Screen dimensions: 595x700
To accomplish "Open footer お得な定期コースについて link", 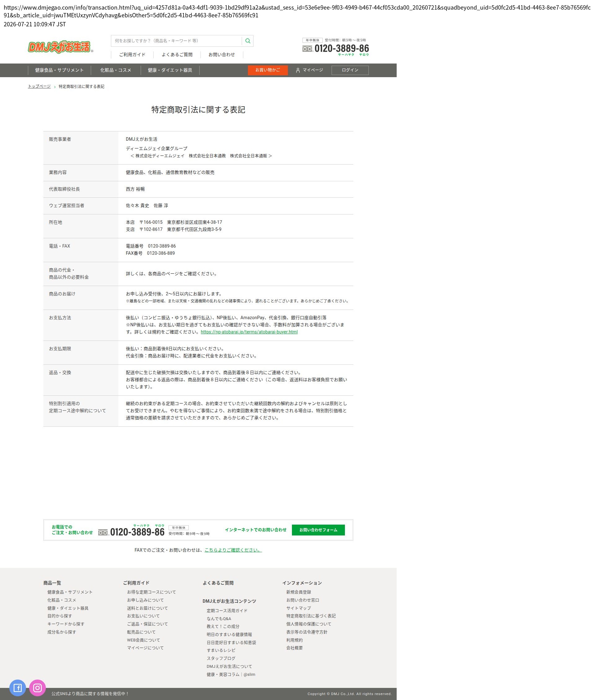I will [x=152, y=592].
